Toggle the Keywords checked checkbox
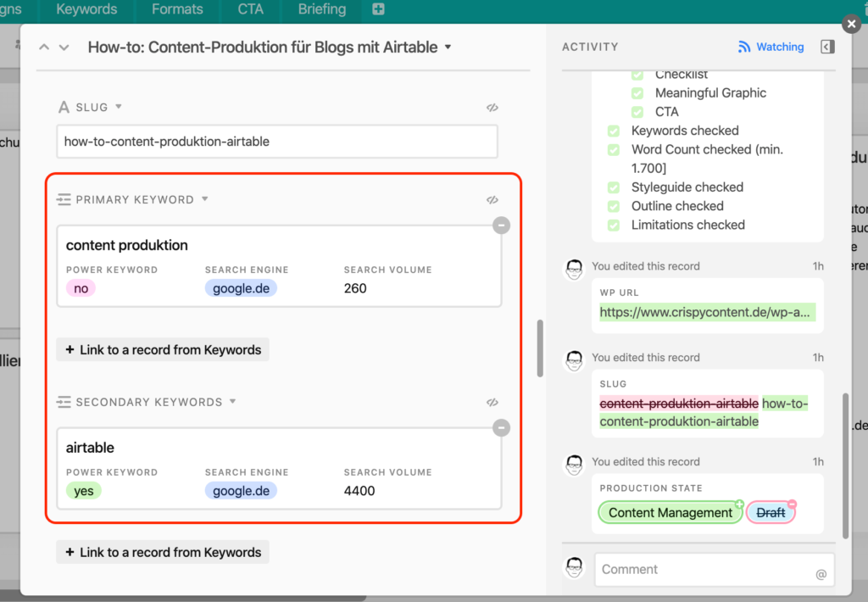 [614, 131]
